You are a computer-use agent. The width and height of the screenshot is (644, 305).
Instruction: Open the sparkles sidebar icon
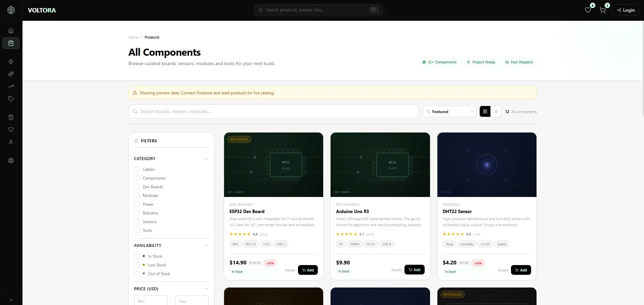[11, 74]
